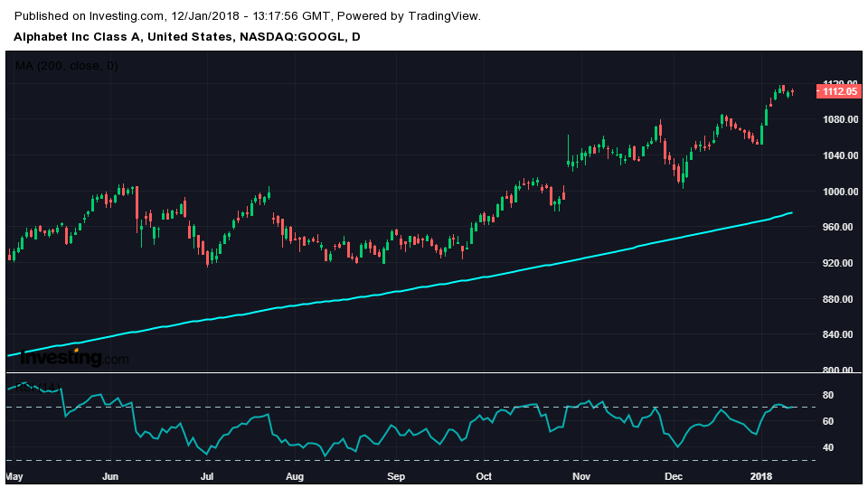The width and height of the screenshot is (868, 488).
Task: Click the Aug label on time axis
Action: [x=295, y=476]
